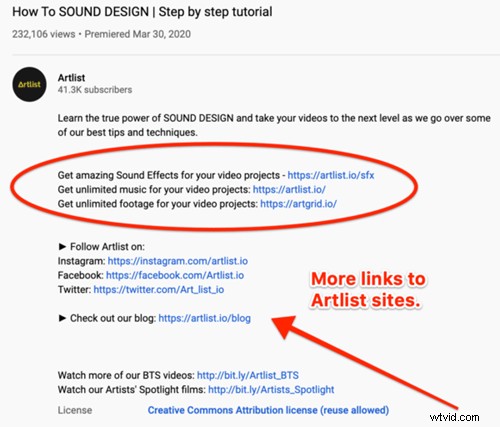Screen dimensions: 500x427
Task: Open the artlist.io/sfx sound effects link
Action: point(331,175)
